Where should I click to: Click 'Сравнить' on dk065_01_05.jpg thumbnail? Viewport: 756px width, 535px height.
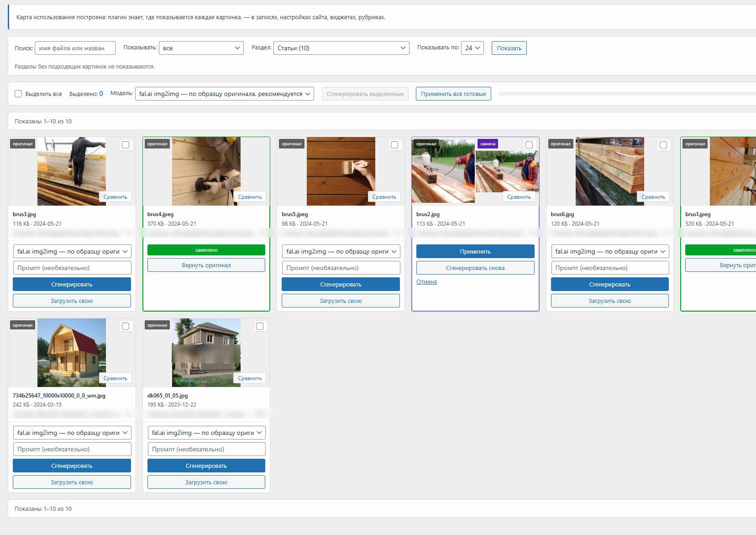[x=250, y=378]
